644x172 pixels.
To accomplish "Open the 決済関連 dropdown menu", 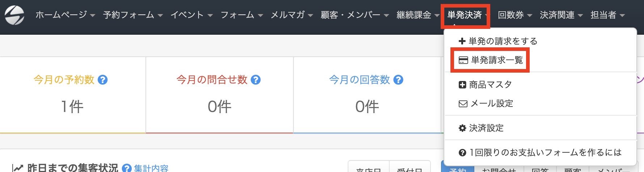I will click(x=561, y=15).
